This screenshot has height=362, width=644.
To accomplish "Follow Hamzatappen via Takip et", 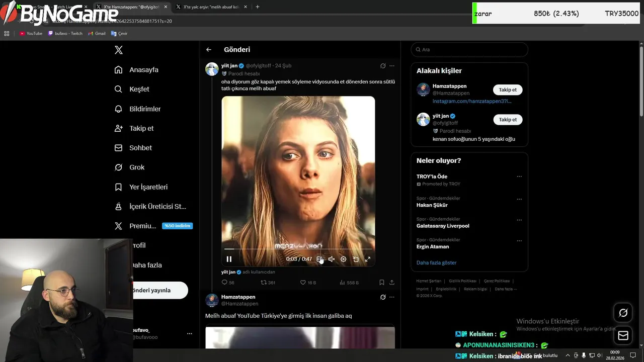I will (x=508, y=90).
